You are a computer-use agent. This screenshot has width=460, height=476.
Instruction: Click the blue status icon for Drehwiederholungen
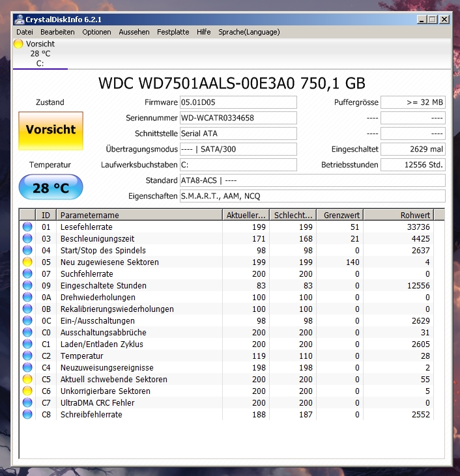coord(27,297)
